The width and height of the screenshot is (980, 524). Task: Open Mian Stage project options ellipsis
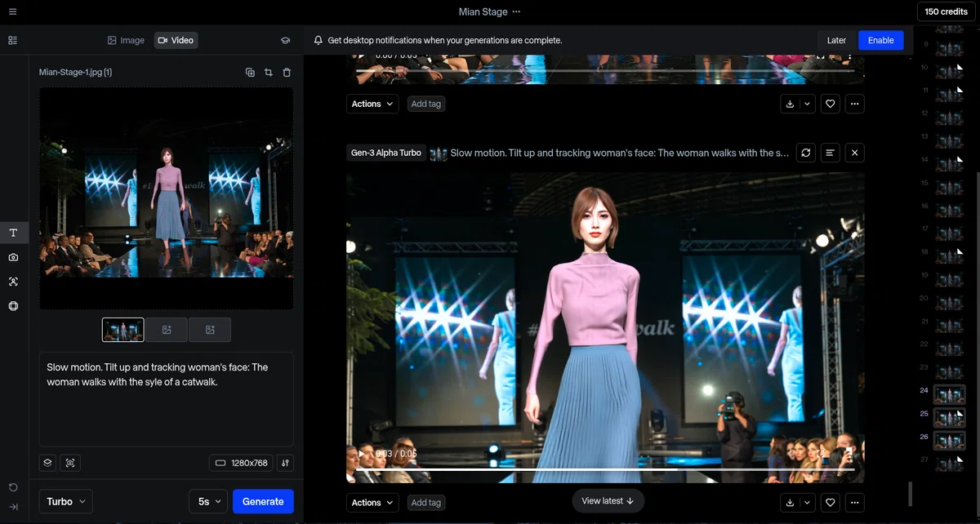[516, 11]
